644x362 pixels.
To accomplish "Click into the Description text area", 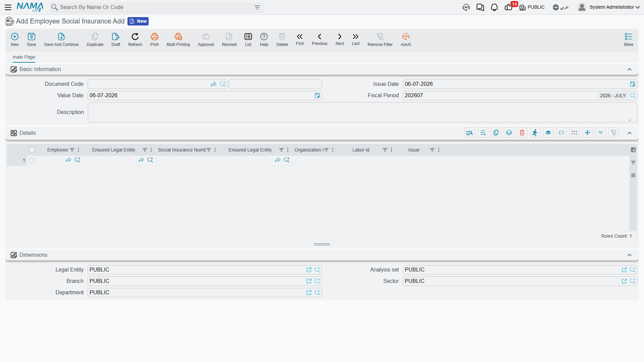I will pyautogui.click(x=362, y=112).
